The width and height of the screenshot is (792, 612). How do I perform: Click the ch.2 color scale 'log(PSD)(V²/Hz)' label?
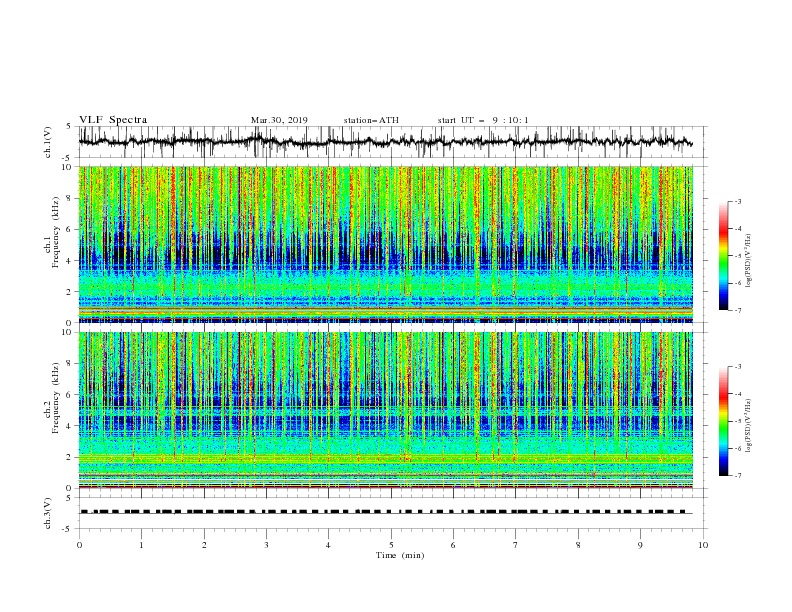pos(749,426)
